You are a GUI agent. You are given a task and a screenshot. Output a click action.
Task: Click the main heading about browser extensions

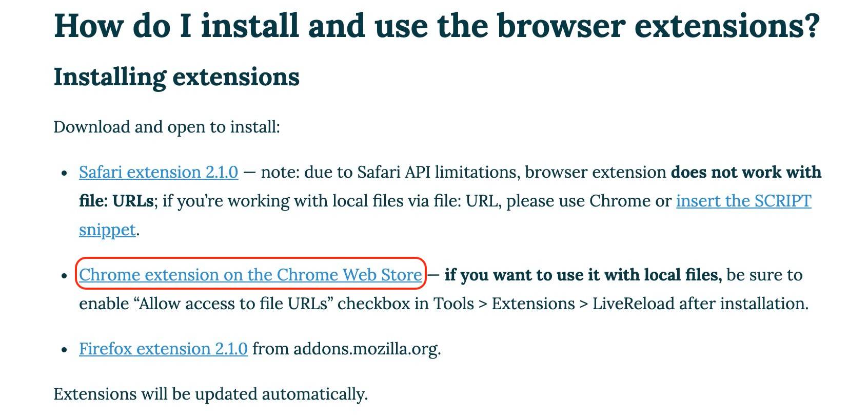coord(437,25)
